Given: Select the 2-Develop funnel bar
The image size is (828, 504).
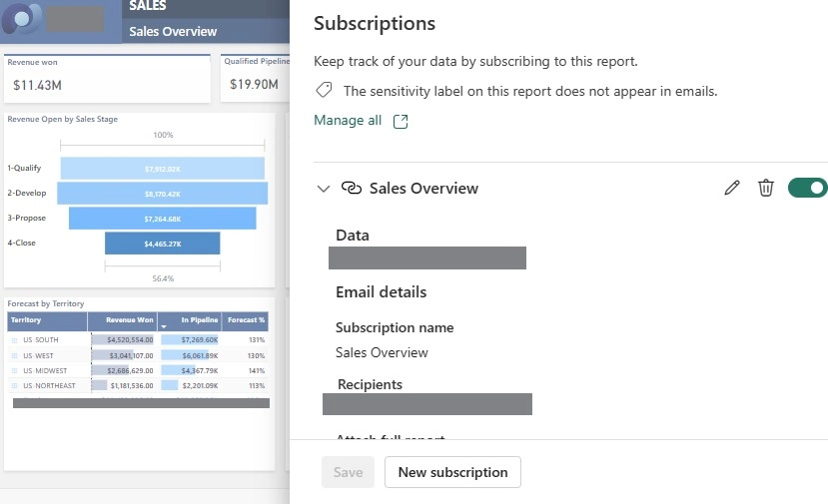Looking at the screenshot, I should point(163,194).
